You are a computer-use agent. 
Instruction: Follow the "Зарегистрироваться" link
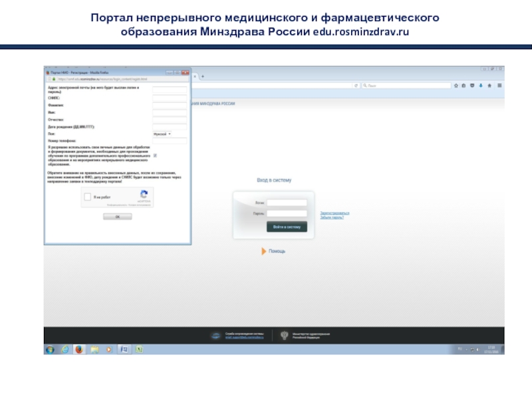point(334,213)
